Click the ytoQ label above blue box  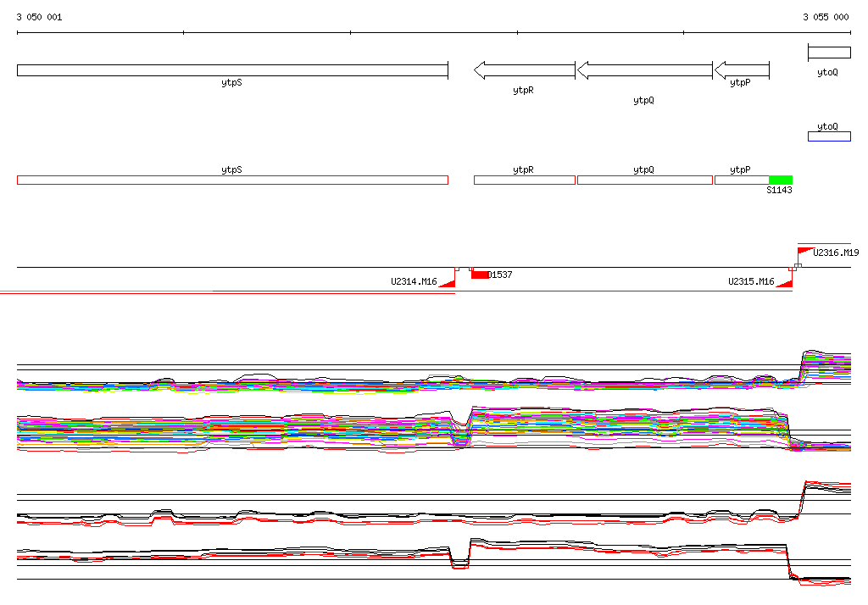tap(827, 126)
